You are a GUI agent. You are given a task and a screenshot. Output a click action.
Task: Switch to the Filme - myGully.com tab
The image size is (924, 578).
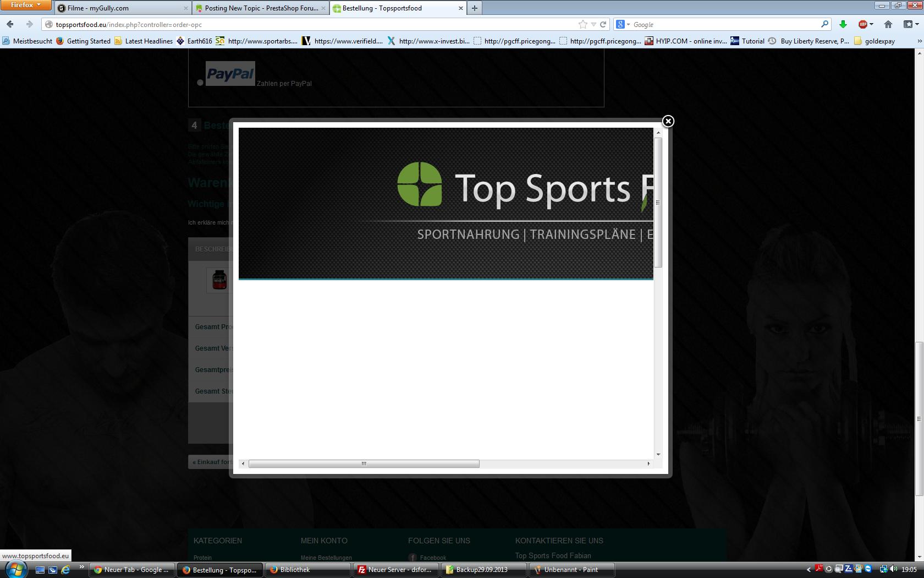click(123, 8)
